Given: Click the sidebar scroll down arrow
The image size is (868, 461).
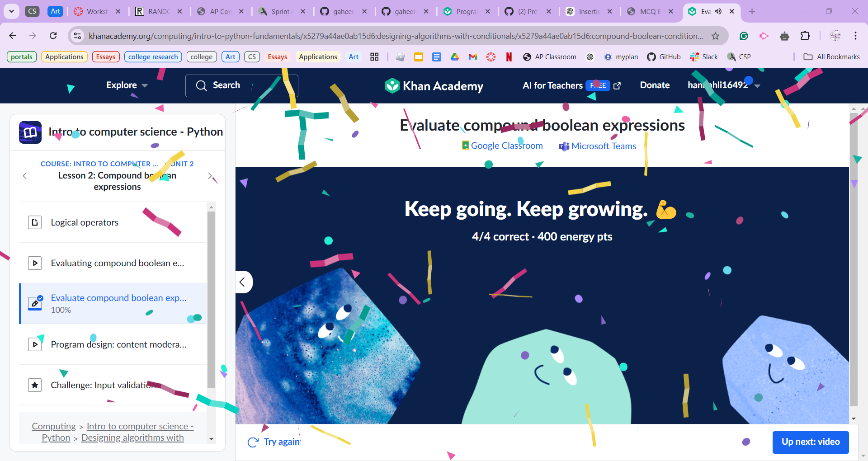Looking at the screenshot, I should click(x=211, y=439).
